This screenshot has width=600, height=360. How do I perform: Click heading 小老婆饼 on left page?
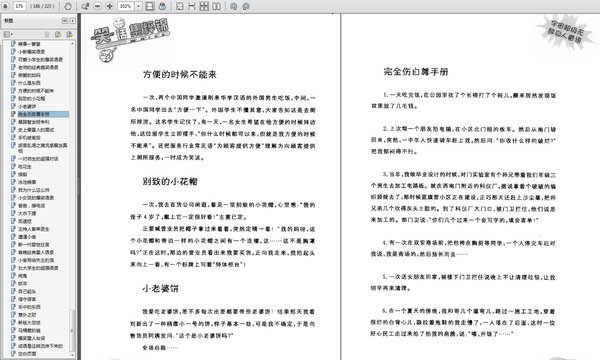pos(160,288)
